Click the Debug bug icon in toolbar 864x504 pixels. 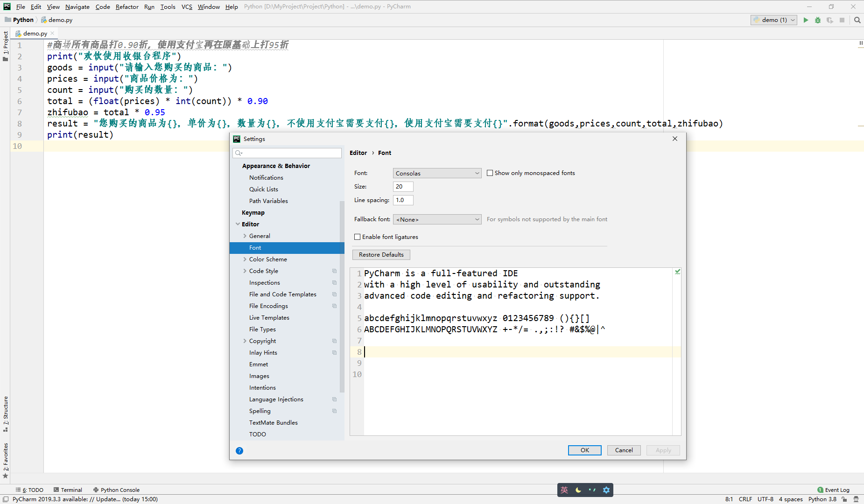click(x=818, y=20)
